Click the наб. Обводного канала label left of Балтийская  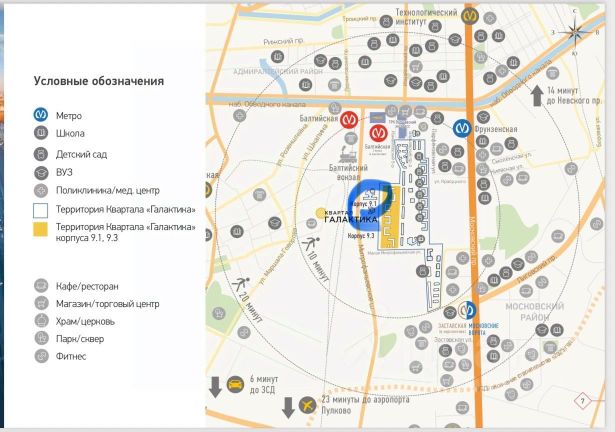(x=267, y=104)
